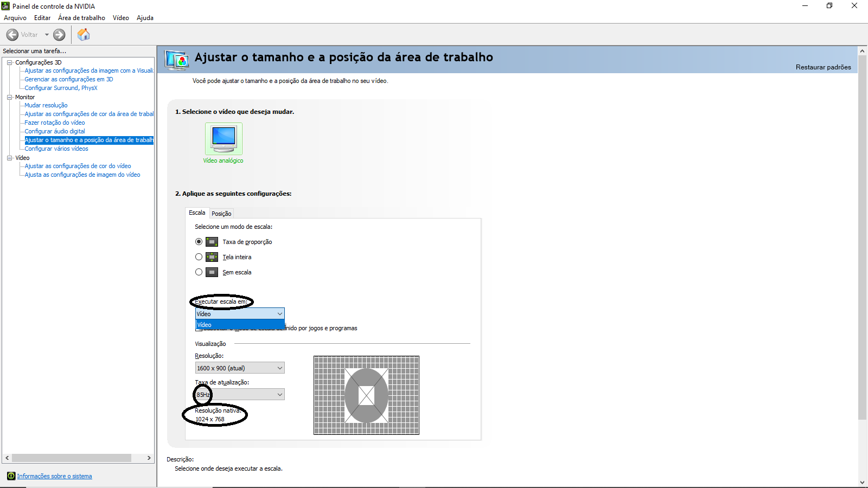Open Informações sobre o sistema link

(x=54, y=476)
